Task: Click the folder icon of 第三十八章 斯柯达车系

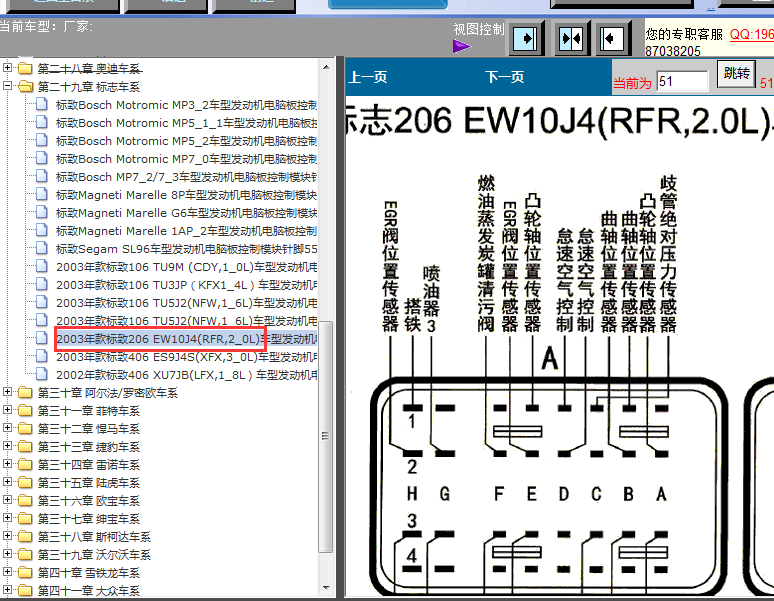Action: [25, 536]
